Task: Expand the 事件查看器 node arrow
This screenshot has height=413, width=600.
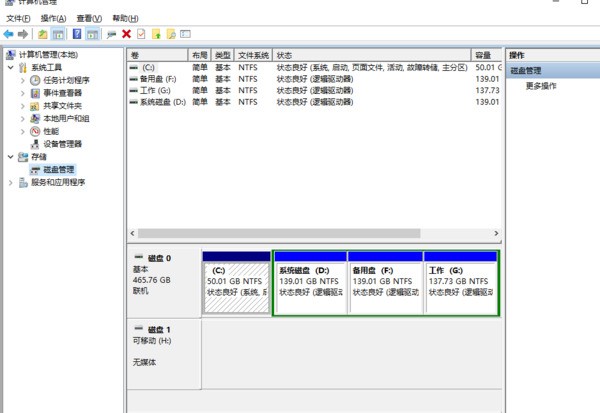Action: pos(23,93)
